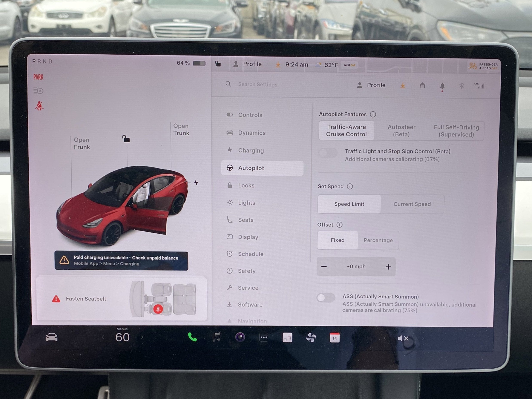Open the Controls settings menu
This screenshot has height=399, width=532.
tap(262, 115)
